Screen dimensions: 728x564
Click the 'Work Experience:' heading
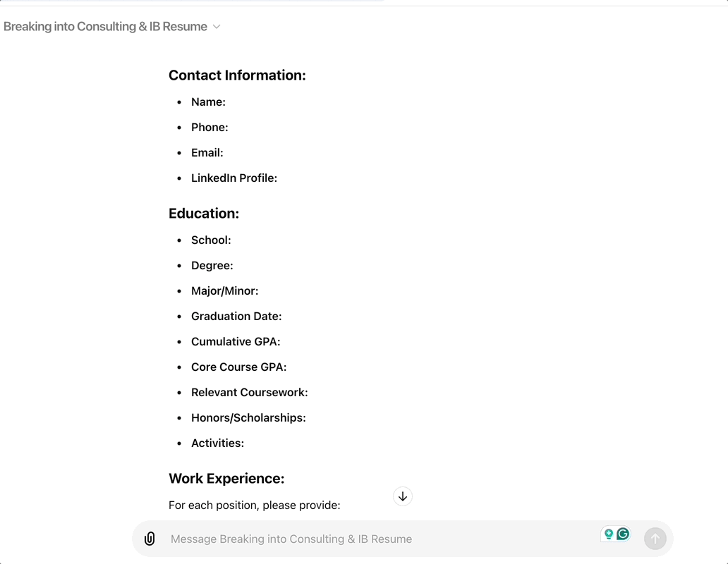(x=226, y=479)
